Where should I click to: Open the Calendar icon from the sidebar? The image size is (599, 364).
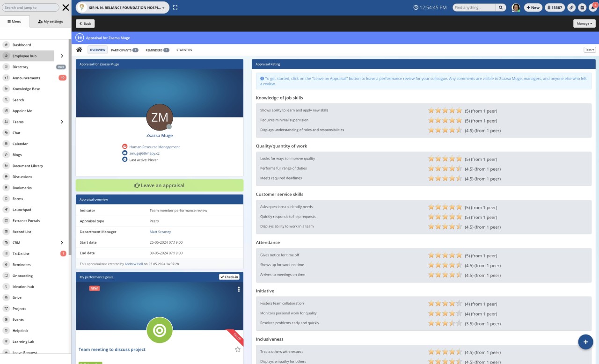point(6,144)
